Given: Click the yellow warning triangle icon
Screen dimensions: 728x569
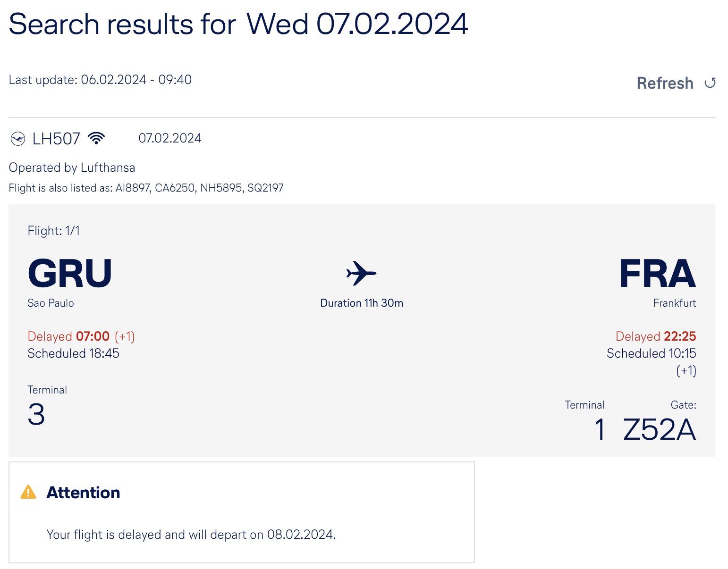Looking at the screenshot, I should [x=28, y=492].
